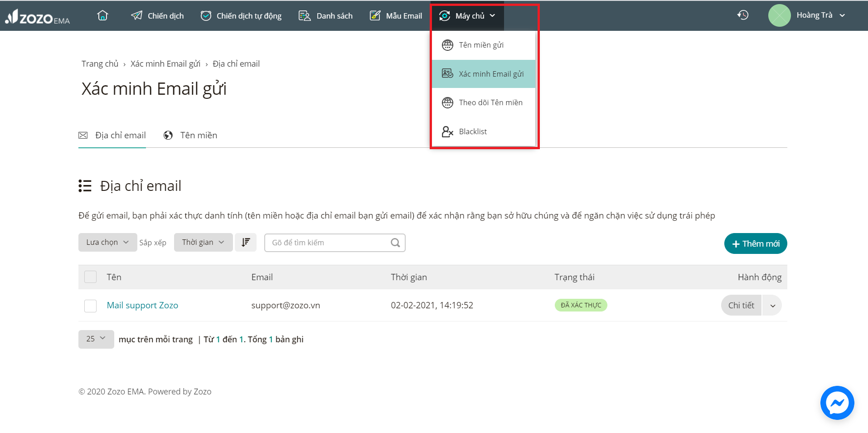
Task: Open the Chiến dịch tự động menu
Action: 241,16
